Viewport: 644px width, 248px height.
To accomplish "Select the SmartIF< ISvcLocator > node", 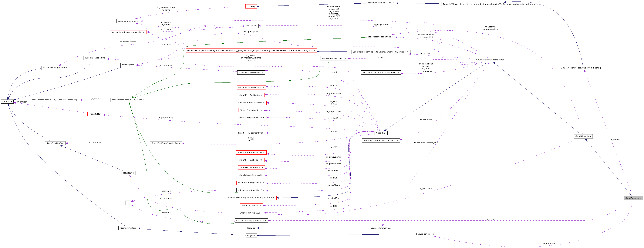I will [x=251, y=160].
